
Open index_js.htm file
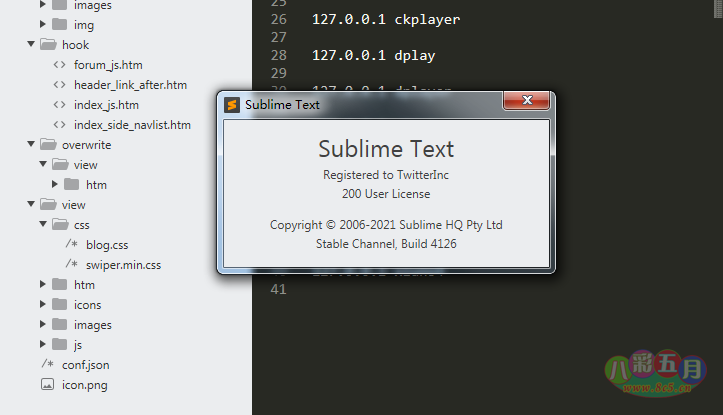pos(107,105)
